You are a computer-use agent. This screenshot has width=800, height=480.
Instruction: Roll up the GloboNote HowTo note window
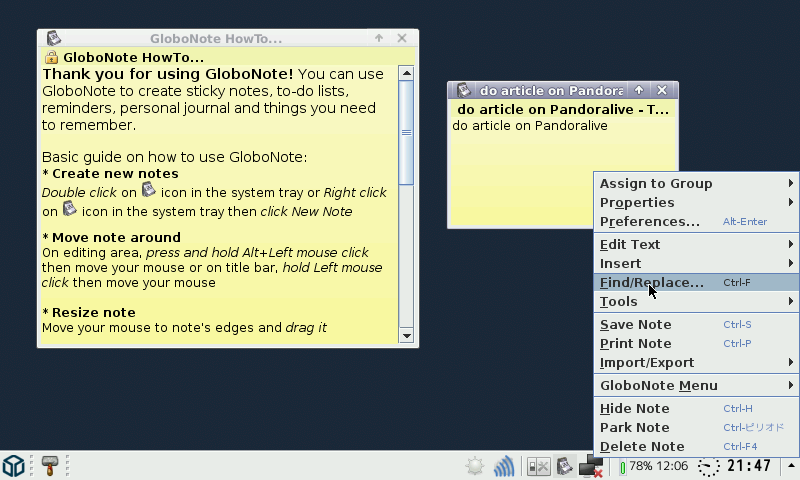point(379,38)
